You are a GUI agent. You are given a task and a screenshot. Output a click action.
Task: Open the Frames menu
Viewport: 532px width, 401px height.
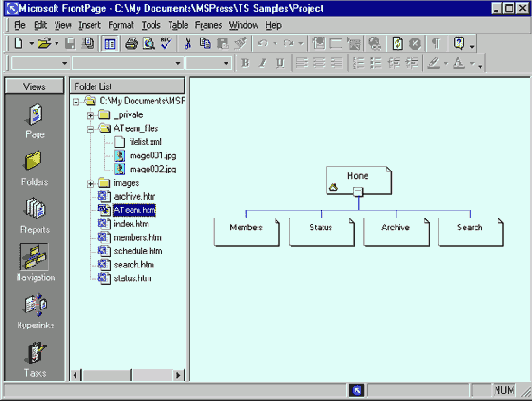[x=208, y=25]
